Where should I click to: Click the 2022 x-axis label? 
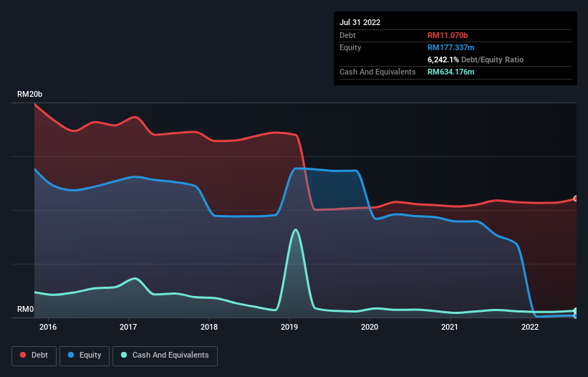click(x=530, y=327)
